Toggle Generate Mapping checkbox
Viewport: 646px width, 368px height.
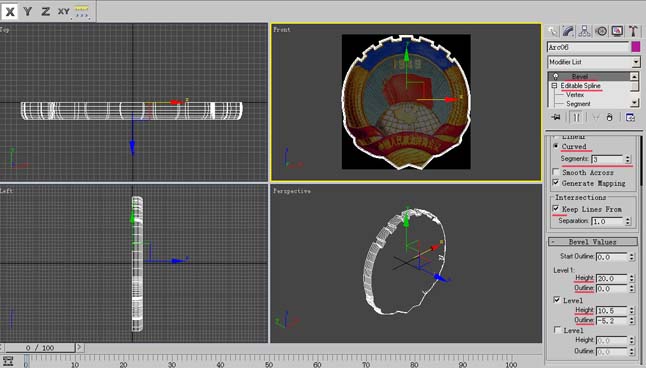click(556, 182)
